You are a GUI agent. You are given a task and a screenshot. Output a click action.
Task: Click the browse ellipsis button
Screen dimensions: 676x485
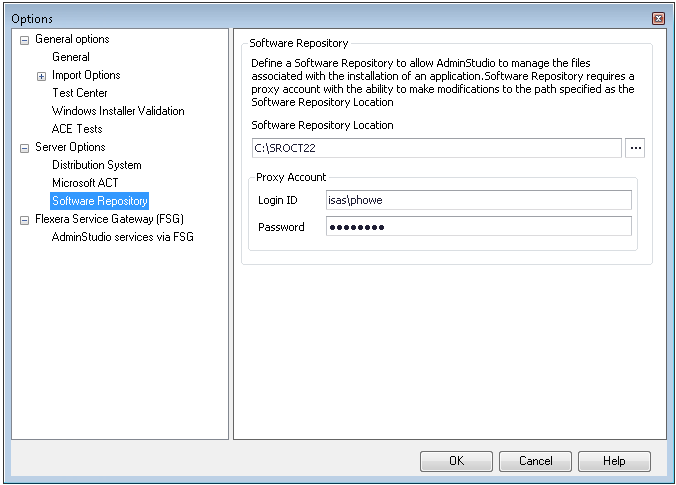[635, 148]
